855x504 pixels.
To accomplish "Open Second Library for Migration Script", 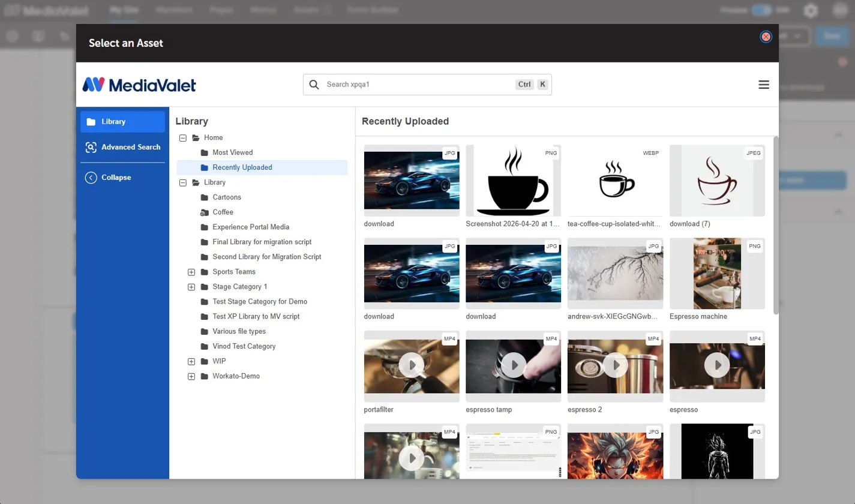I will pyautogui.click(x=267, y=257).
